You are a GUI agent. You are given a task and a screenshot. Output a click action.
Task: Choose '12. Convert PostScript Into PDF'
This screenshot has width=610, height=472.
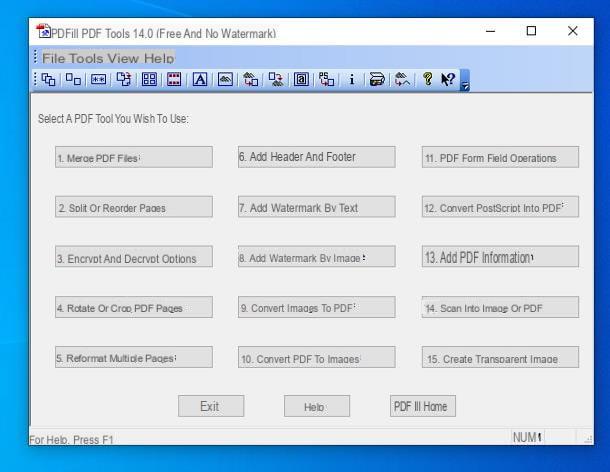coord(500,207)
